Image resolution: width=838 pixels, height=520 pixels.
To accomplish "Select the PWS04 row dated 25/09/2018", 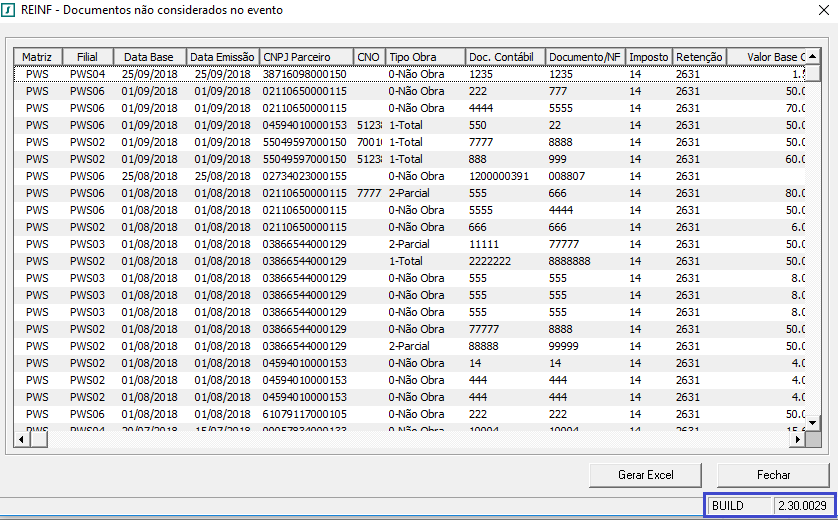I will tap(400, 74).
